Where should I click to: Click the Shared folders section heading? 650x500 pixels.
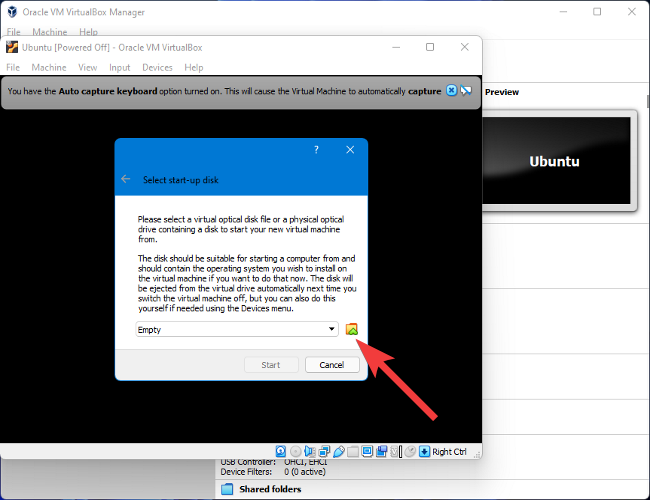click(270, 489)
